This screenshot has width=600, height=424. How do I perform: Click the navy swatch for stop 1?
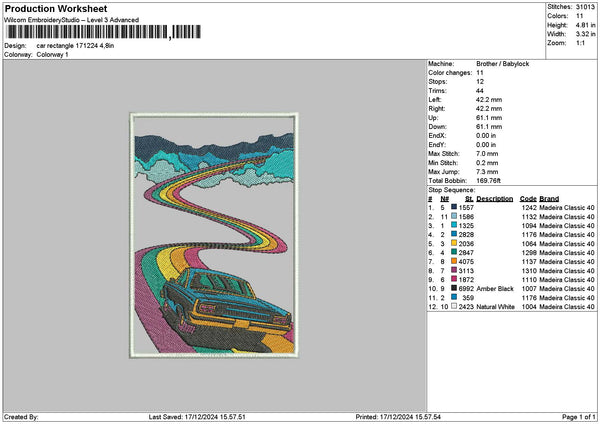(455, 207)
